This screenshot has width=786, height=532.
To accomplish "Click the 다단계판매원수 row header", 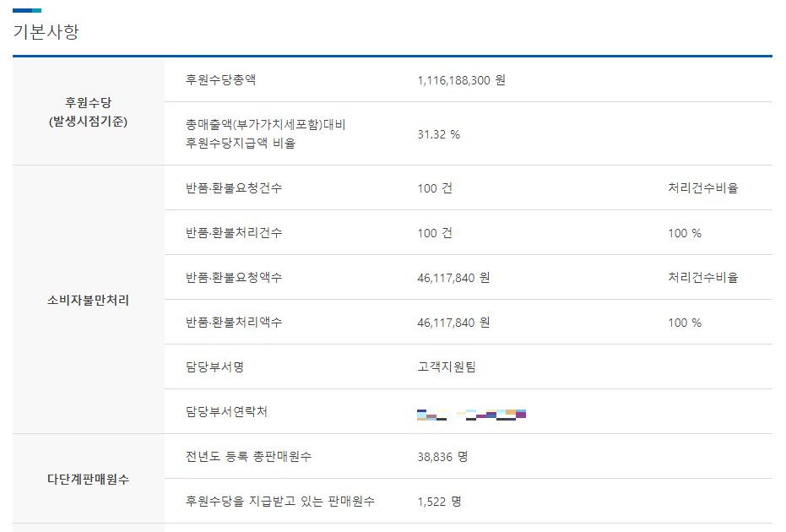I will point(88,479).
